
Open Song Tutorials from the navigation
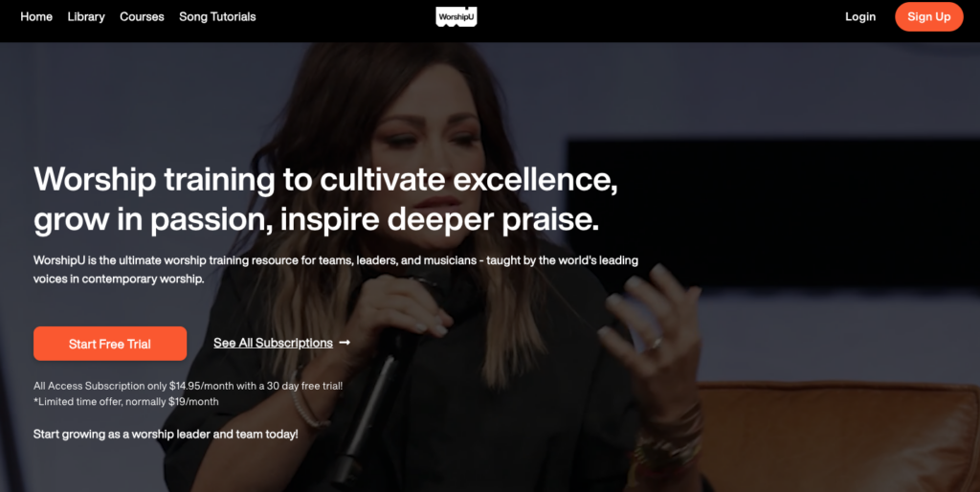[217, 17]
